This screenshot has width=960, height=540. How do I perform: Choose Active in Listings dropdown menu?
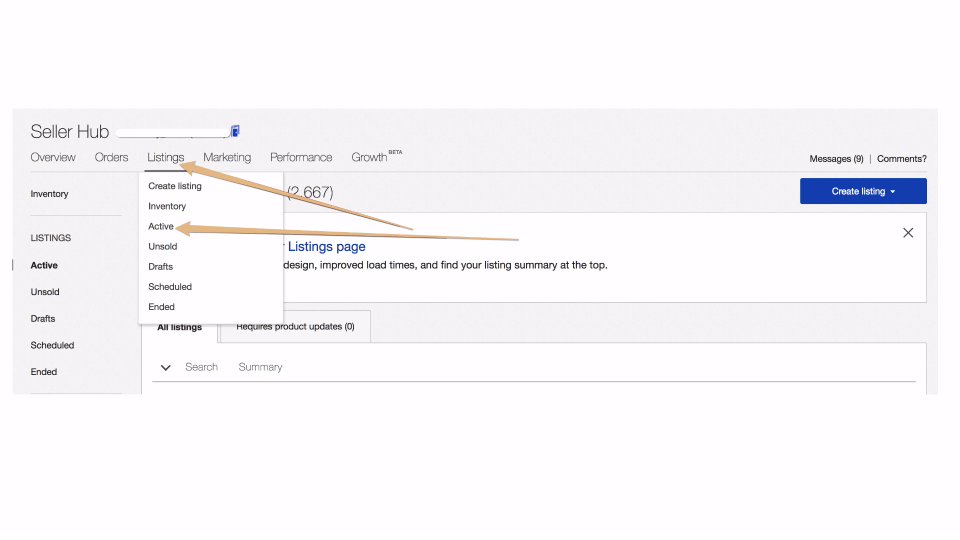tap(161, 226)
